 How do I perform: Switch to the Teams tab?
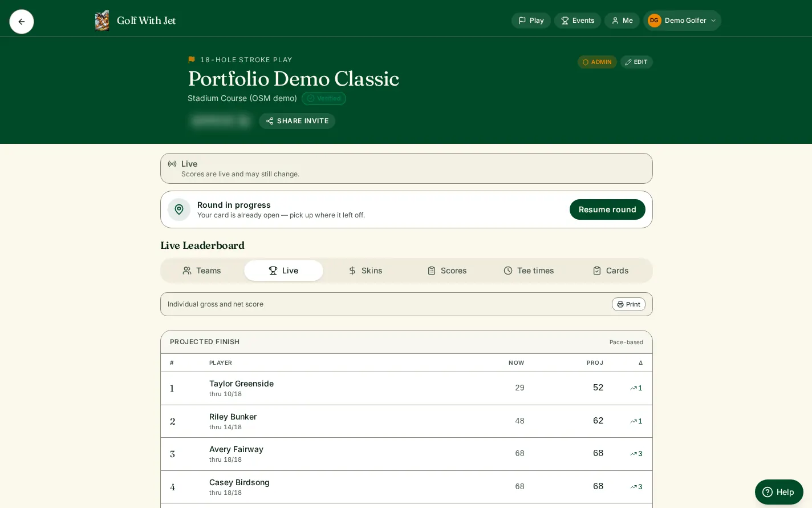pyautogui.click(x=202, y=271)
